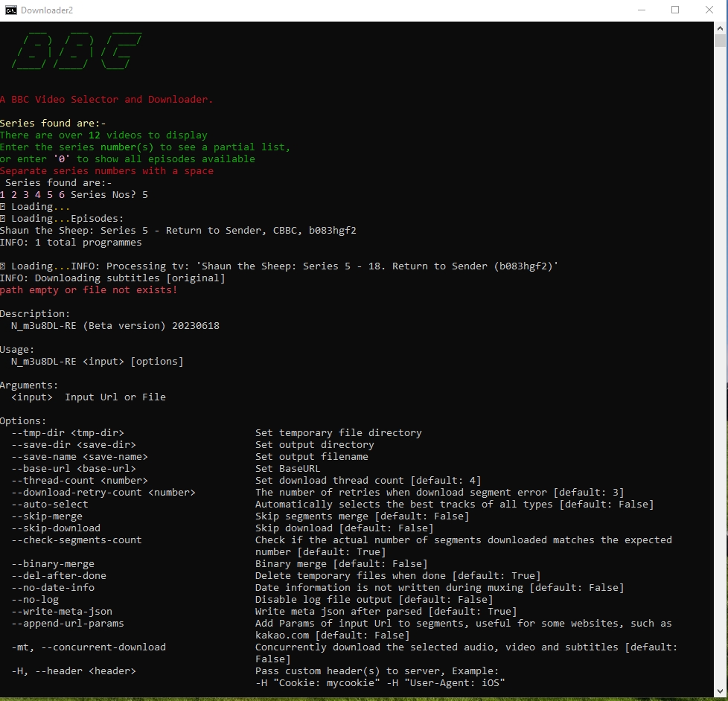Click "Write meta json after parsed" description
728x701 pixels.
tap(386, 612)
